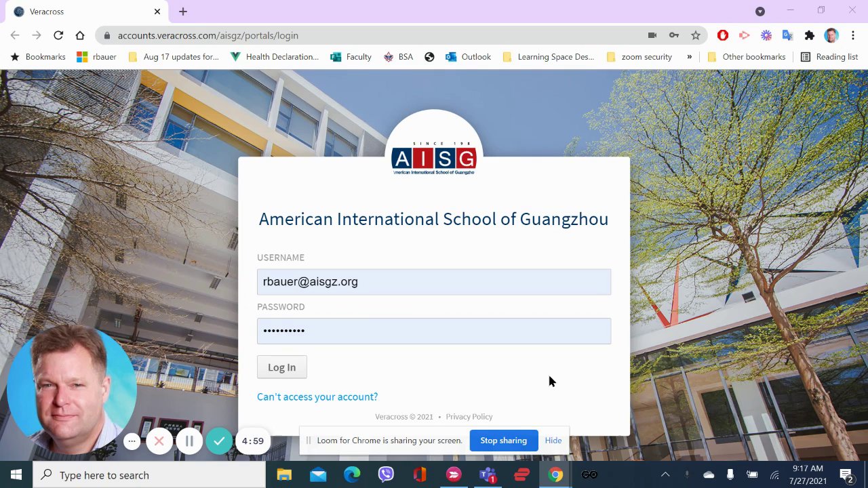Viewport: 868px width, 488px height.
Task: Select the Veracross browser tab
Action: (x=85, y=12)
